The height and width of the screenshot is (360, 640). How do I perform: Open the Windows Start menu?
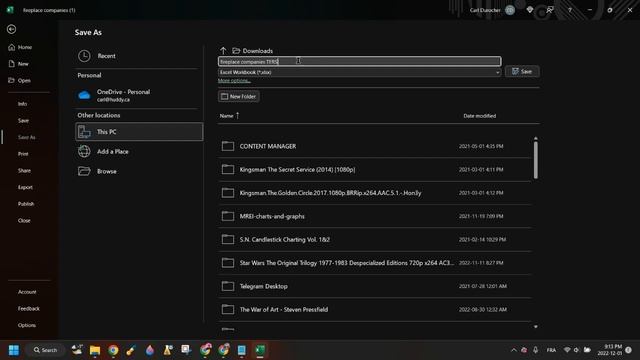coord(13,350)
